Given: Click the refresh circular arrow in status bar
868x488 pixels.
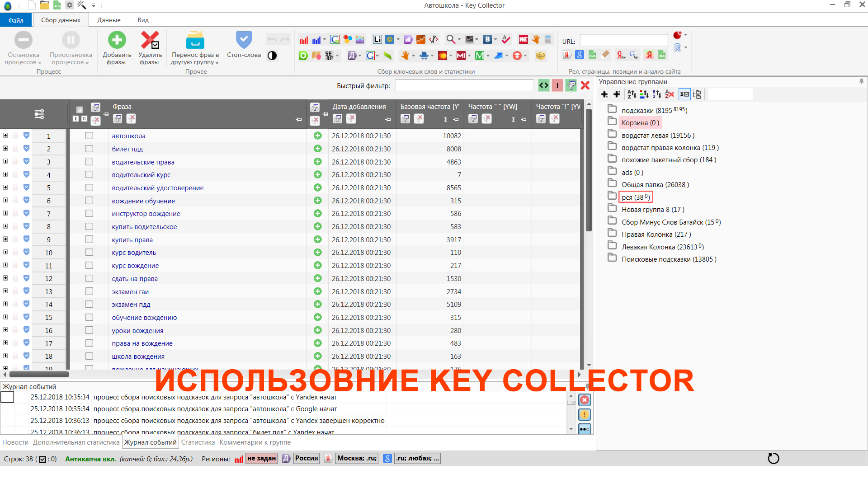Looking at the screenshot, I should (x=774, y=459).
